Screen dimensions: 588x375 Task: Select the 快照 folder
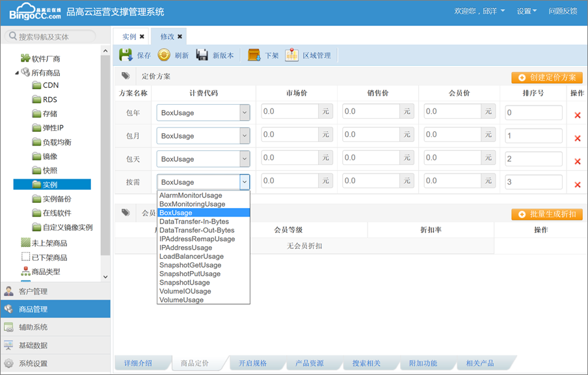coord(45,170)
